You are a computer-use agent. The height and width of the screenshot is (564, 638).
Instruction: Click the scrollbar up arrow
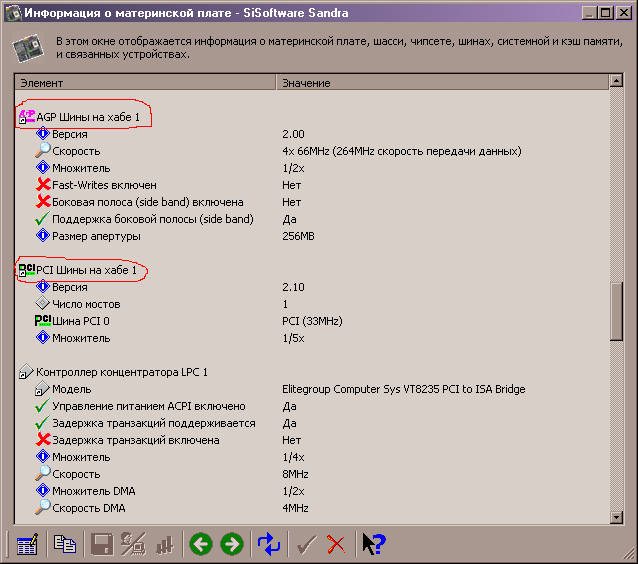point(618,83)
